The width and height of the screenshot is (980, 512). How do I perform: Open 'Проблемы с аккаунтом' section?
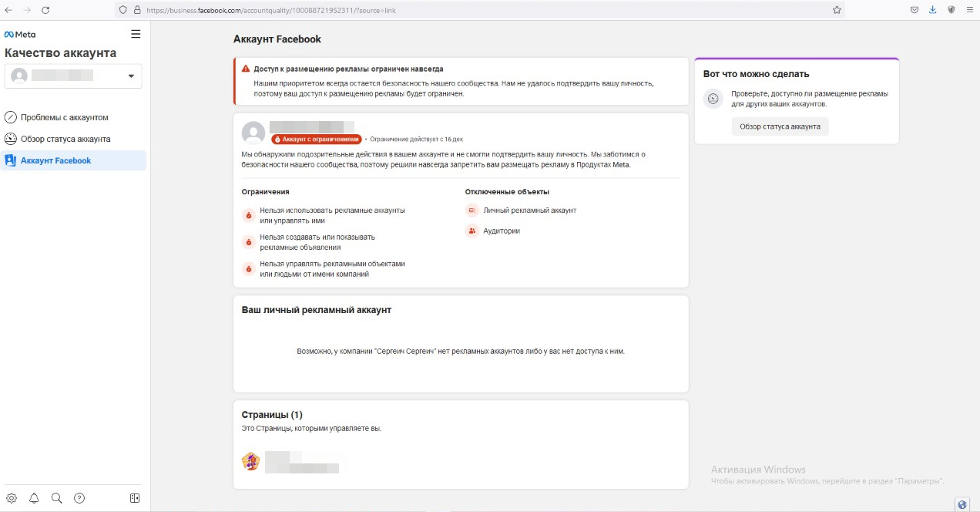point(65,117)
